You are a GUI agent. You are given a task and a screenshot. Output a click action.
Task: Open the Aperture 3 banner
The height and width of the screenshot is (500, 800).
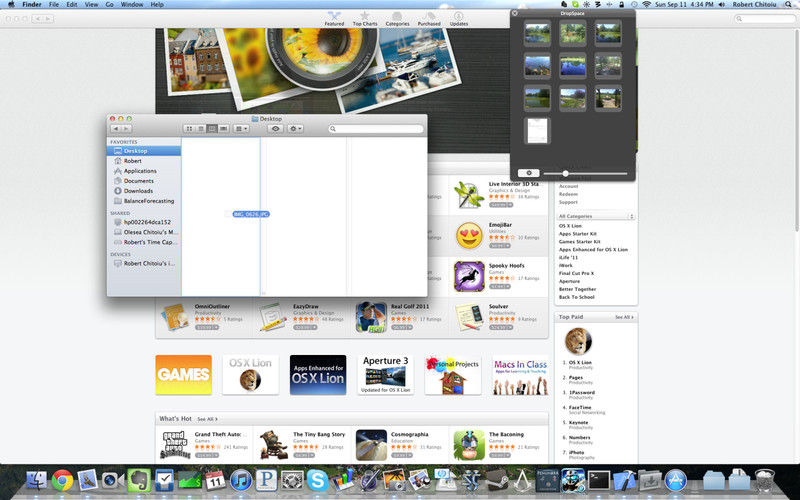(385, 374)
